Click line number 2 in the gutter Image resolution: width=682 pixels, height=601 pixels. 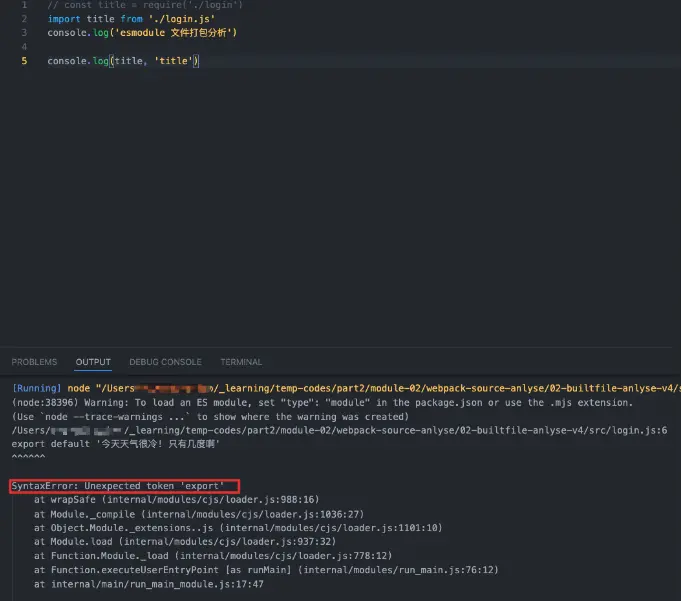[x=25, y=19]
